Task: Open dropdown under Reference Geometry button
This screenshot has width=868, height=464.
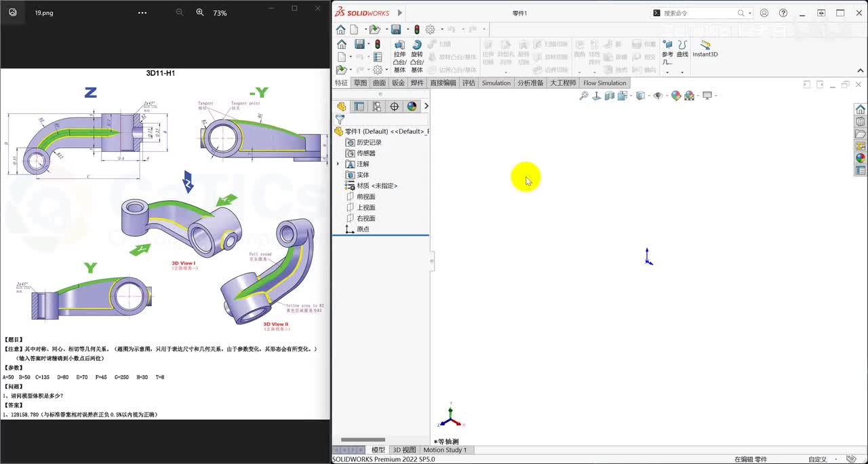Action: (667, 72)
